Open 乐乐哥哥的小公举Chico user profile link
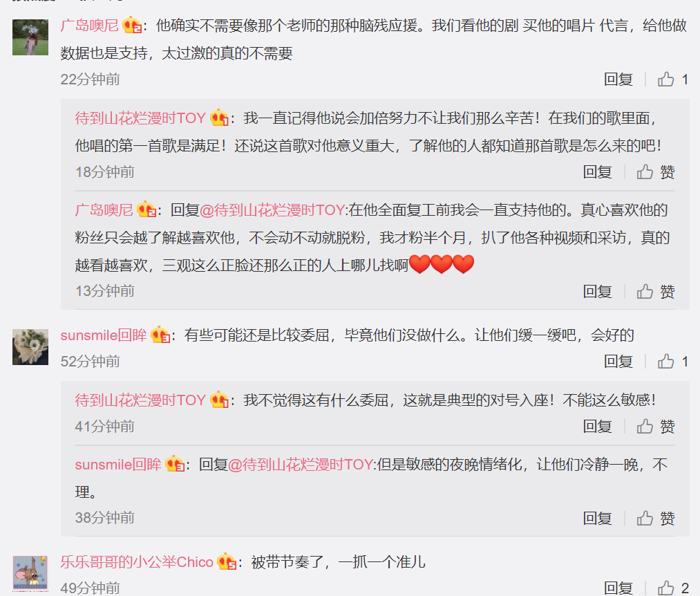The height and width of the screenshot is (596, 700). (137, 561)
